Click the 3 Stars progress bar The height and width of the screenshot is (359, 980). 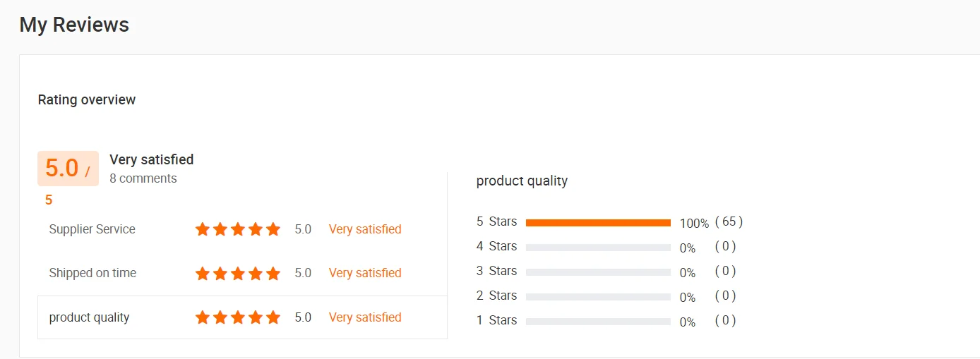pos(598,272)
